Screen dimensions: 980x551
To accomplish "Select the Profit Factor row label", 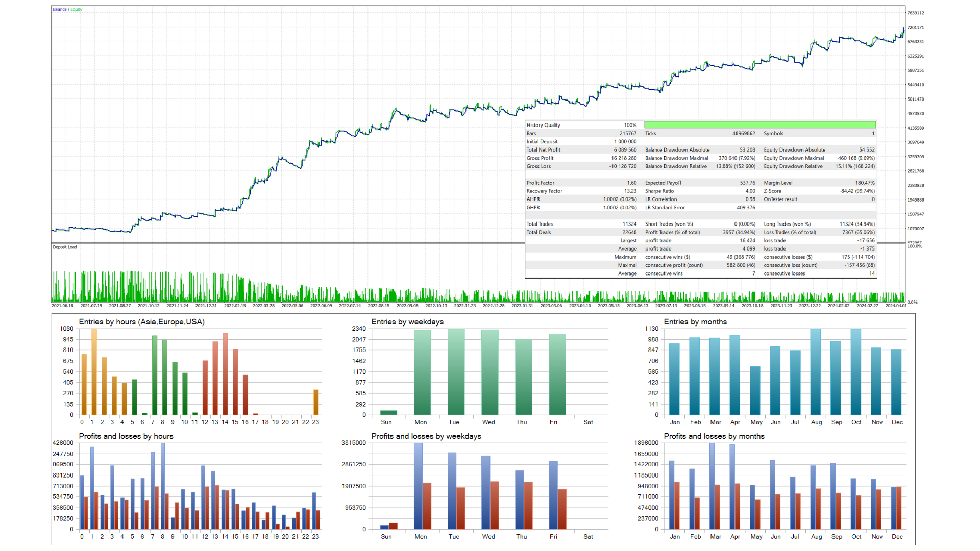I will click(540, 183).
